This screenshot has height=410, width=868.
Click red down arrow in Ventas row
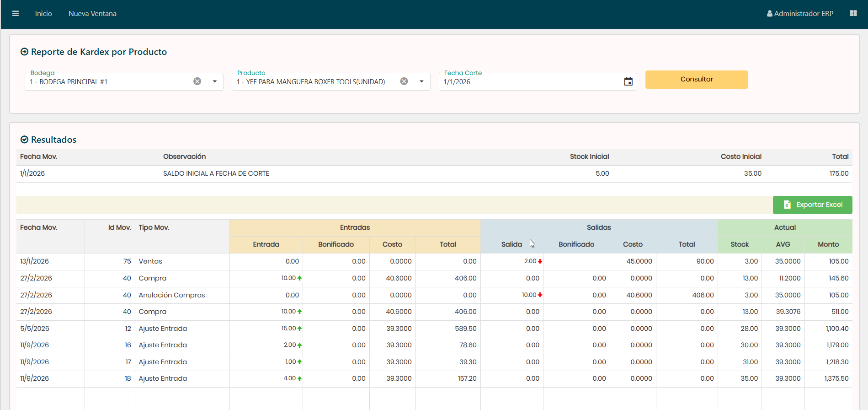(x=540, y=261)
